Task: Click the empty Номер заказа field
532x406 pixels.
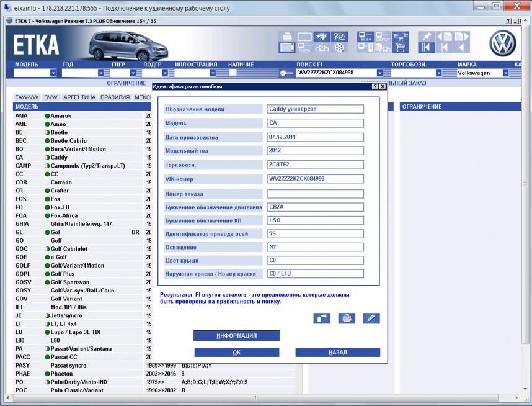Action: pyautogui.click(x=315, y=194)
